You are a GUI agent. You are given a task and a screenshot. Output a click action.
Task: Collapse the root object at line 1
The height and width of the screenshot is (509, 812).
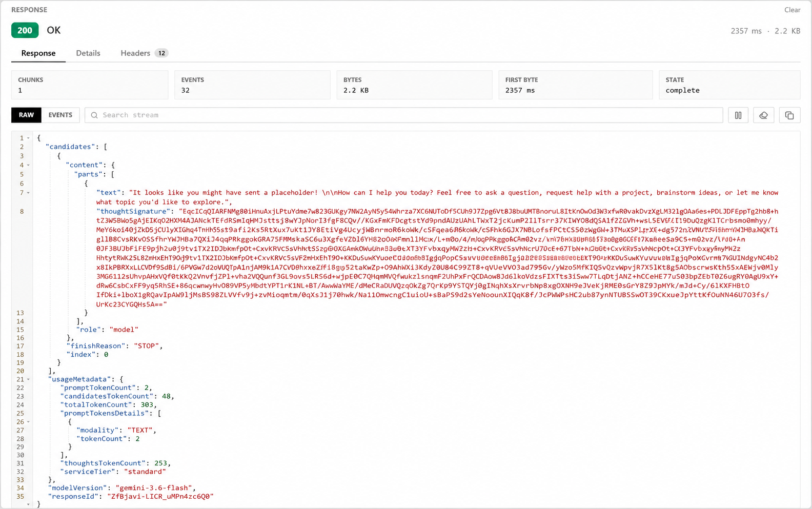(28, 138)
